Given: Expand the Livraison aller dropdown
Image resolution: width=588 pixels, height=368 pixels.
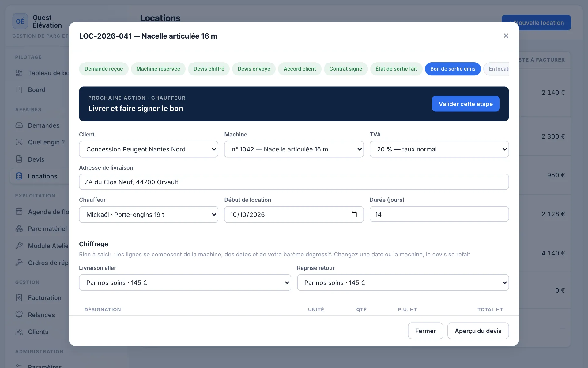Looking at the screenshot, I should [185, 283].
